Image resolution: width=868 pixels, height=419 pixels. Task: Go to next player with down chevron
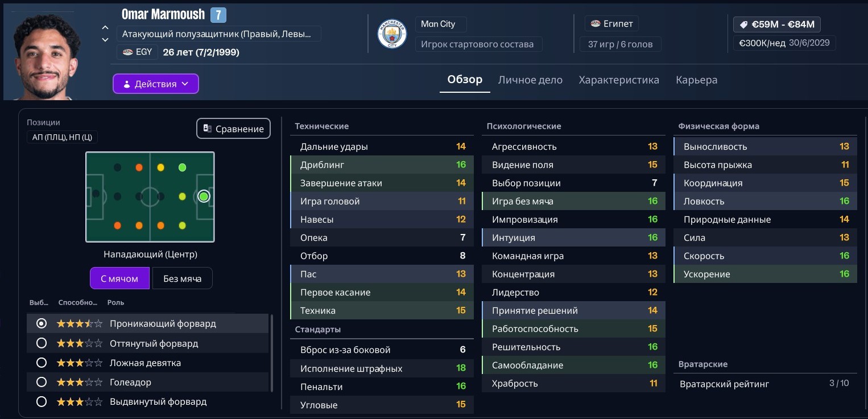coord(105,40)
